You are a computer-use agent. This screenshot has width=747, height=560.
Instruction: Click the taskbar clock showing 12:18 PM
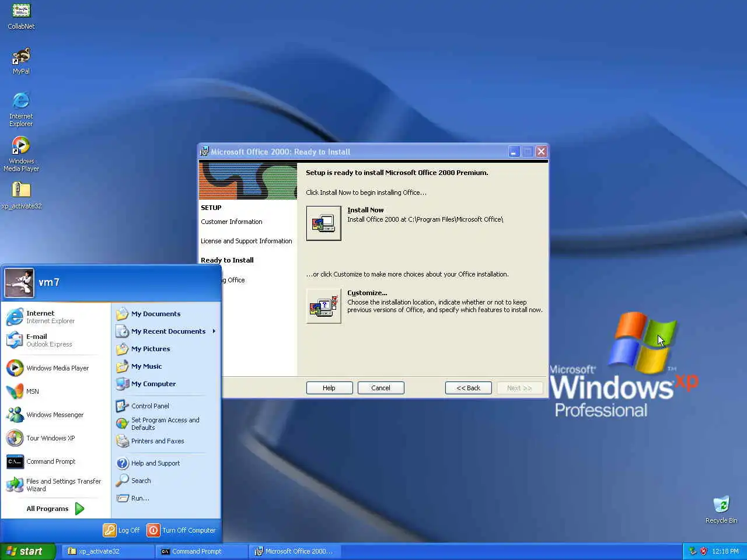pyautogui.click(x=725, y=551)
